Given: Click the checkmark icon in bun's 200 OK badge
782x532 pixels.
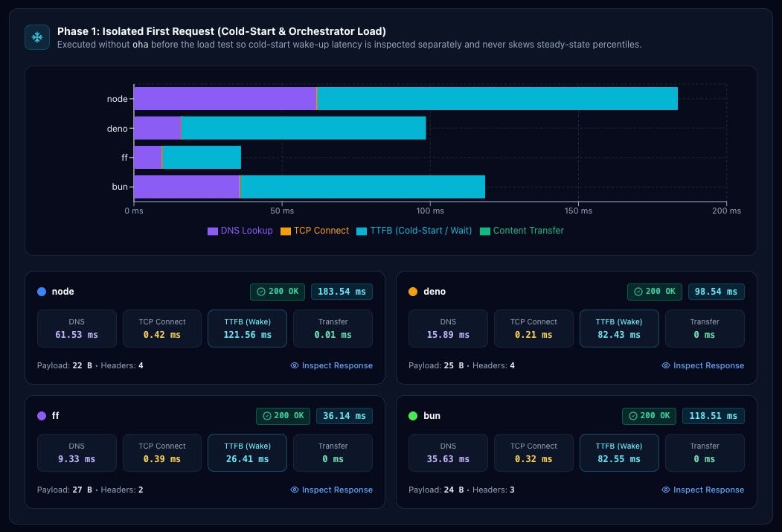Looking at the screenshot, I should click(x=633, y=416).
